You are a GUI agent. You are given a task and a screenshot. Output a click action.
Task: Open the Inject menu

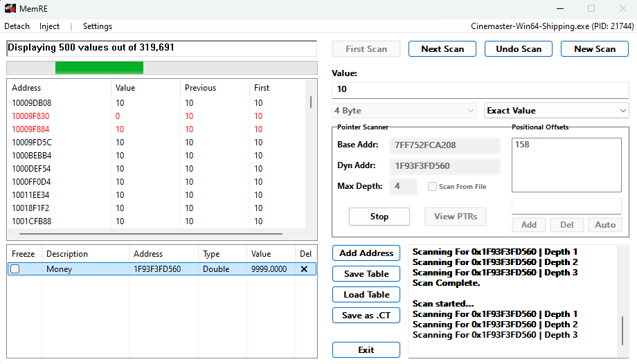tap(49, 26)
